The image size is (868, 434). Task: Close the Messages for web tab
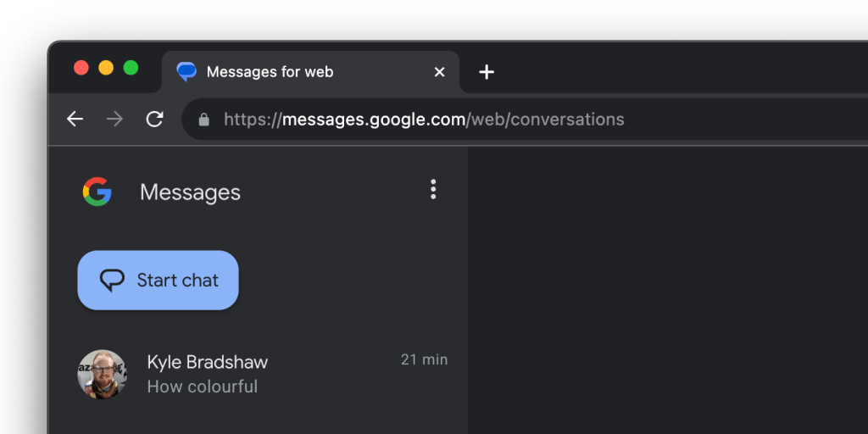point(439,72)
